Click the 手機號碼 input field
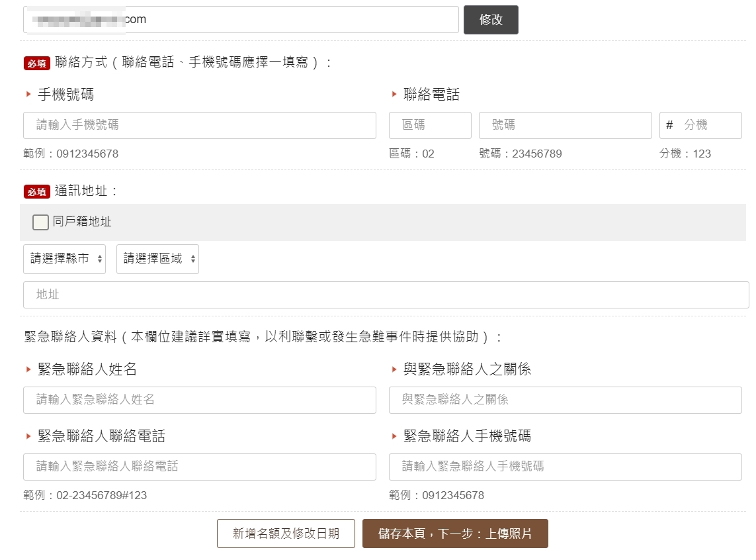Viewport: 756px width, 560px height. coord(199,125)
